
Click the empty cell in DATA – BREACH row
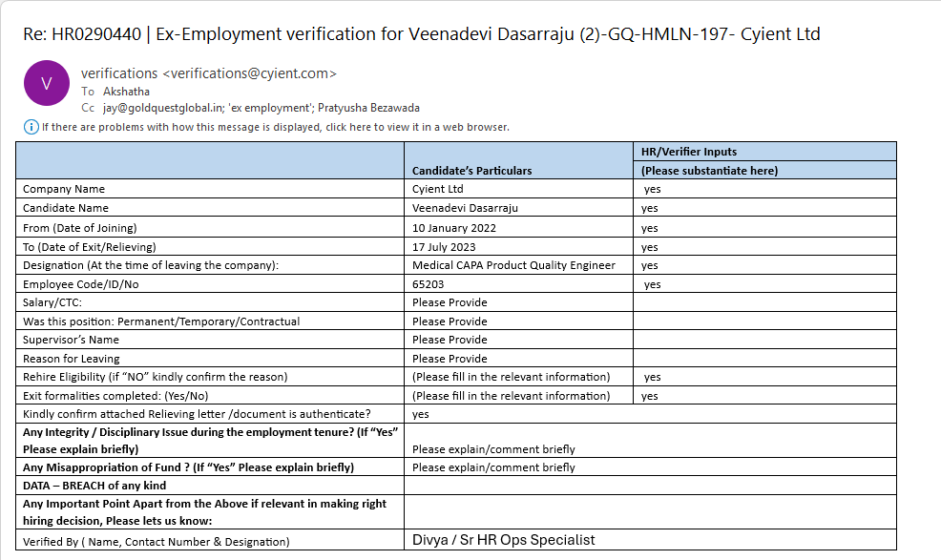point(517,486)
